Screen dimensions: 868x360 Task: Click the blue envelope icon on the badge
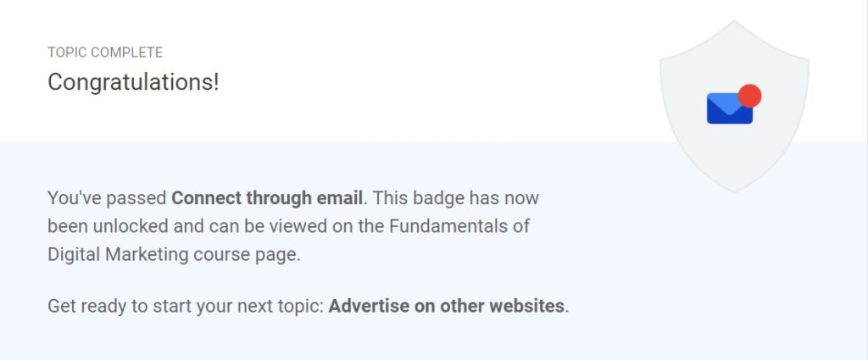click(730, 108)
